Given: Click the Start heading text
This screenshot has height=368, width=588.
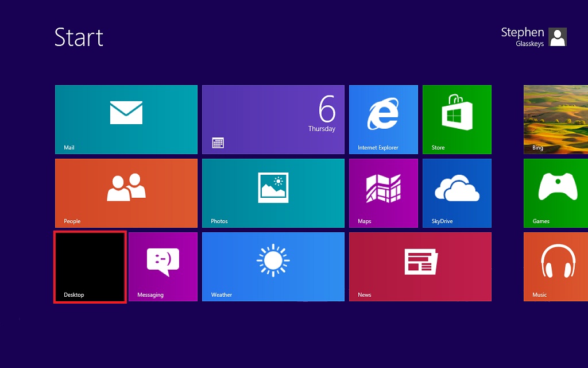Looking at the screenshot, I should 79,37.
